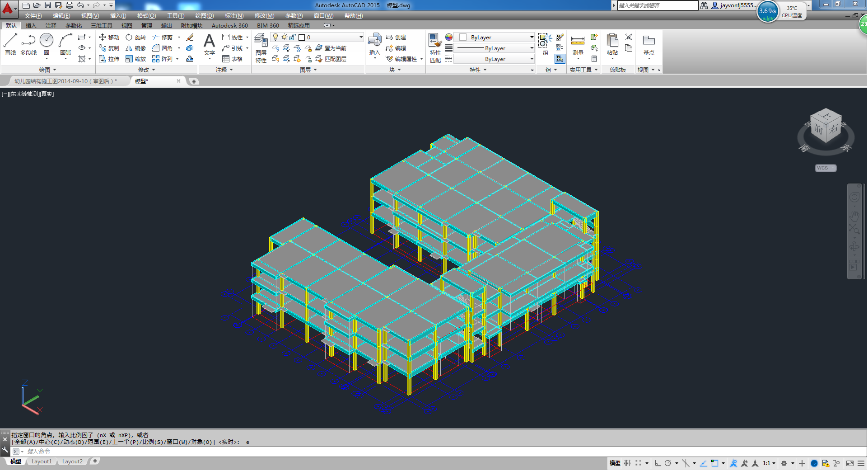Switch to the 三维工具 ribbon tab
The image size is (868, 471).
click(101, 26)
